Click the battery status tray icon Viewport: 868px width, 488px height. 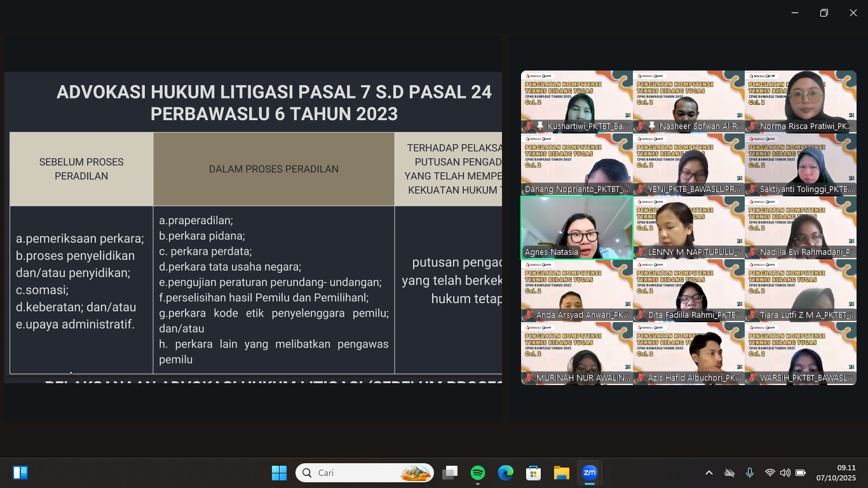[x=801, y=473]
